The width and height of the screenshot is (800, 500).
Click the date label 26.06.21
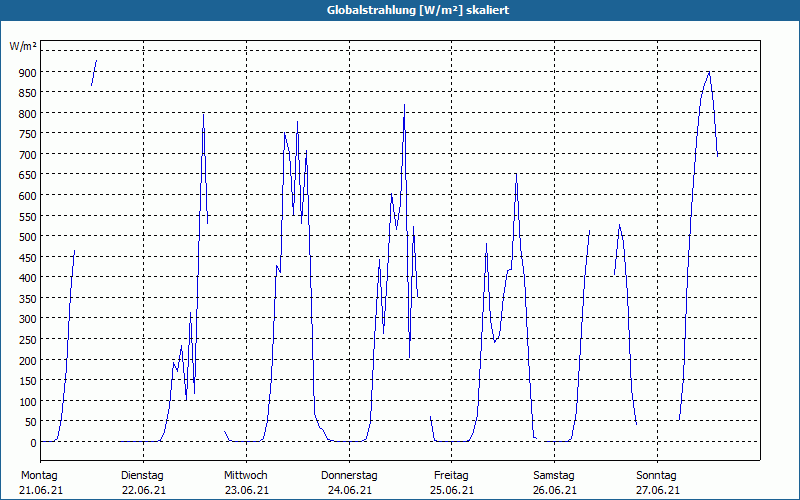point(555,491)
